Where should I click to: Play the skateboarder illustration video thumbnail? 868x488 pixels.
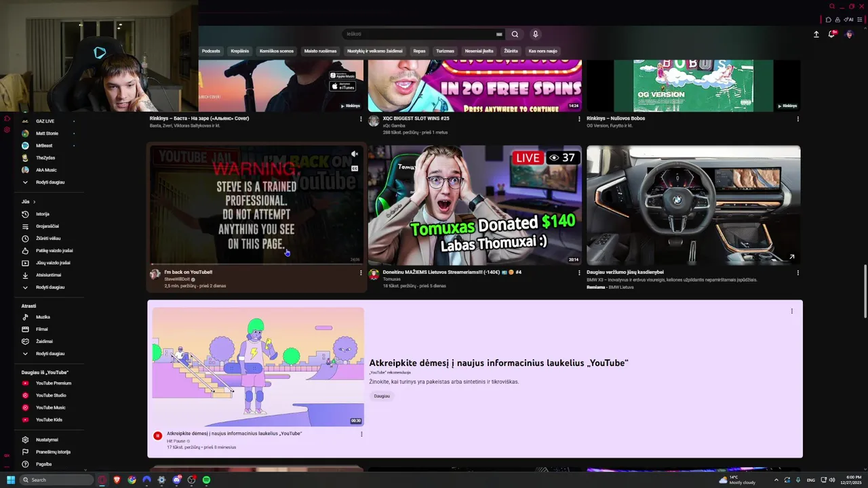(x=258, y=367)
